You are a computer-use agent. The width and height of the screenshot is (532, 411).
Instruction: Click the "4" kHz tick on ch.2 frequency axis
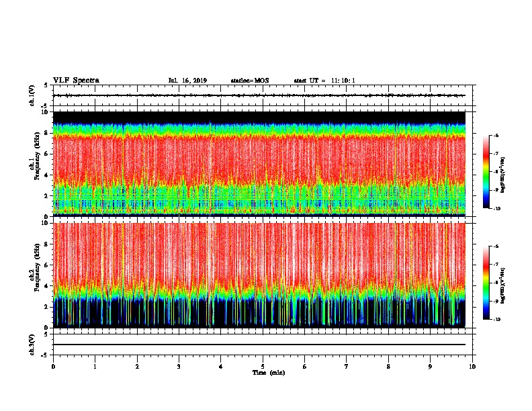pos(46,286)
